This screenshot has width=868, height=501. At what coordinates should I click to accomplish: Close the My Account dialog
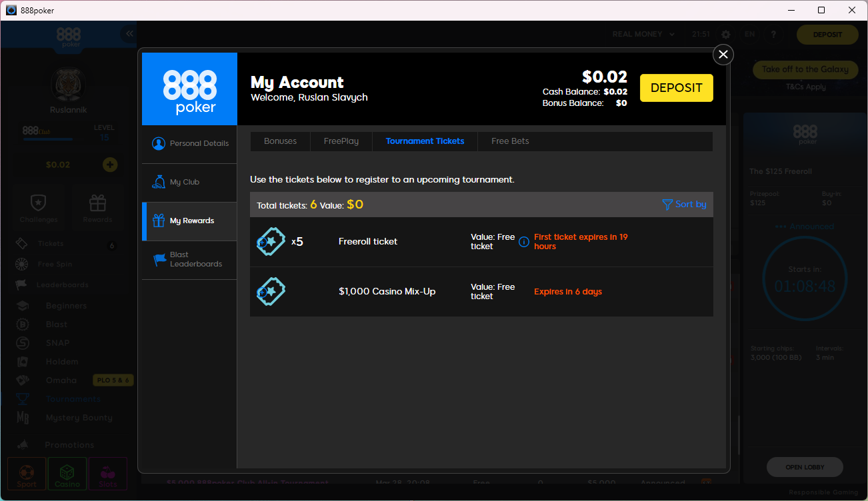[x=723, y=55]
